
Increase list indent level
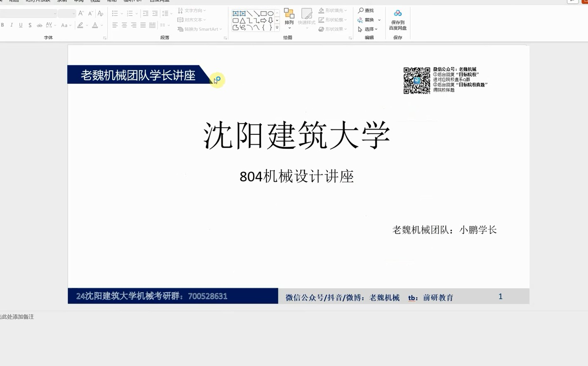tap(155, 14)
